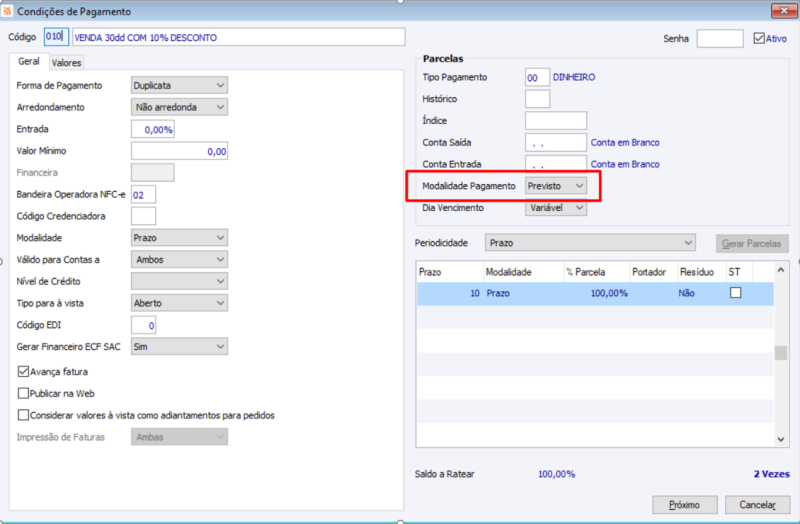Image resolution: width=800 pixels, height=524 pixels.
Task: Open Modalidade Pagamento dropdown
Action: click(556, 186)
